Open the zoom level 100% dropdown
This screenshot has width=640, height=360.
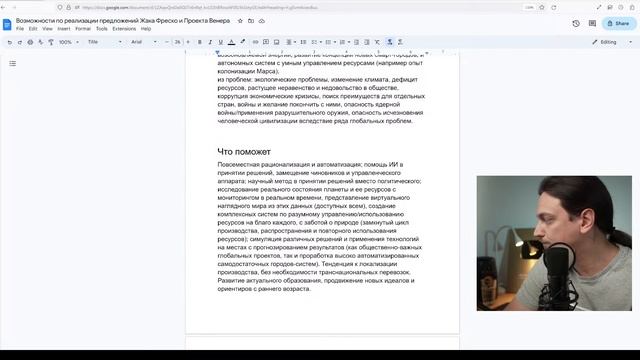(x=69, y=42)
